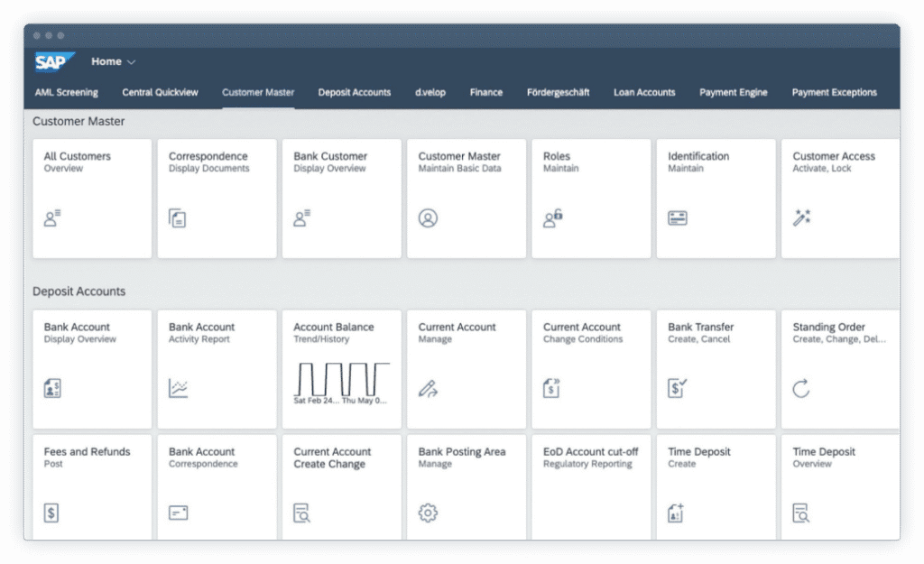Click the Bank Transfer Create, Cancel tile
This screenshot has width=924, height=564.
click(716, 369)
